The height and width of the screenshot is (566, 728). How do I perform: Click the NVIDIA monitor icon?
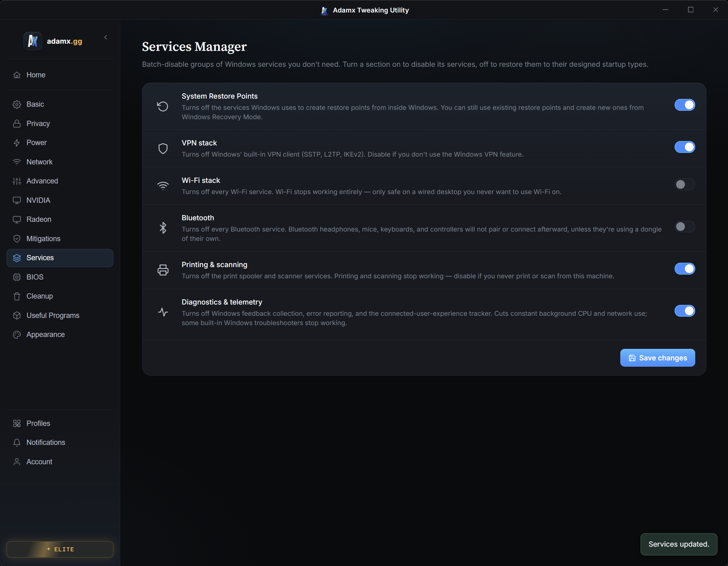coord(17,200)
